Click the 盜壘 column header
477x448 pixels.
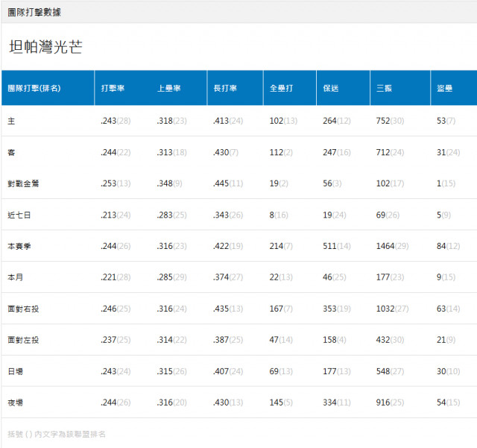click(445, 88)
